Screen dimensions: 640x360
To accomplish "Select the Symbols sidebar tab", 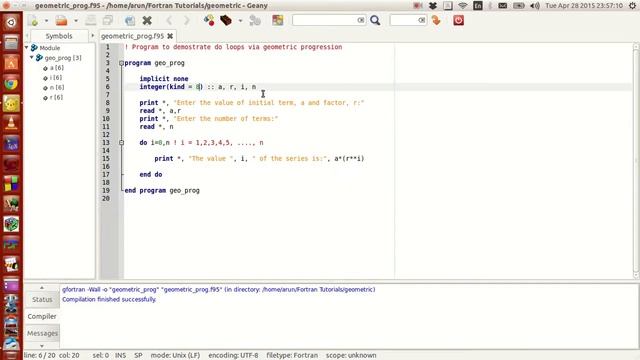I will [59, 36].
